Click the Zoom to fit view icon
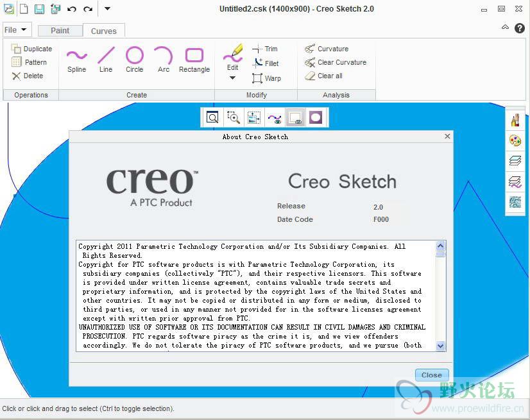This screenshot has height=420, width=530. click(x=212, y=117)
